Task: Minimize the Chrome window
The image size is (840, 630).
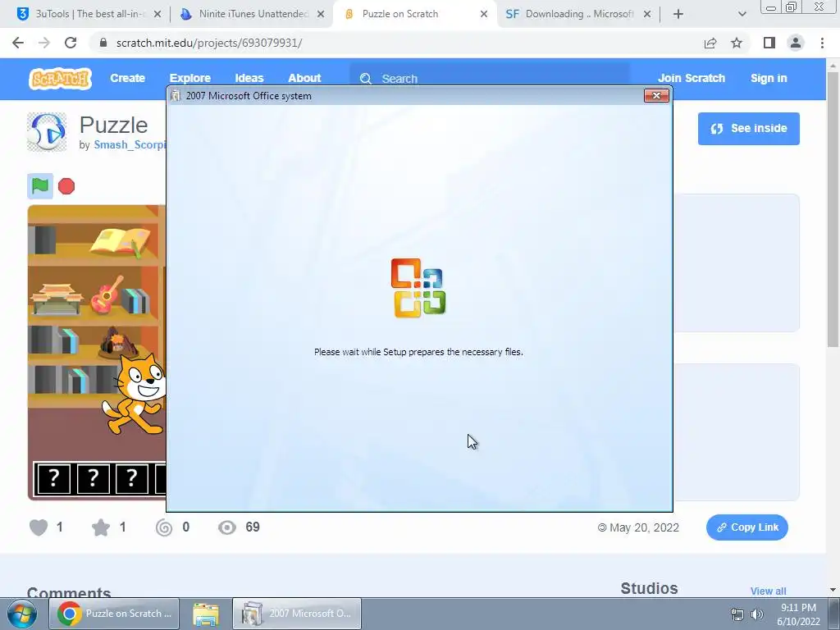Action: pos(771,7)
